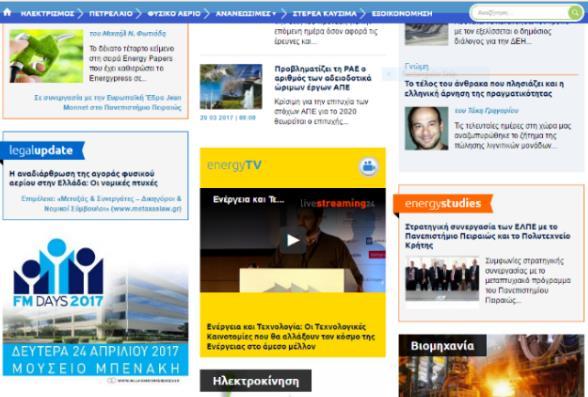
Task: Open the green fuel nozzle thumbnail
Action: coord(46,56)
